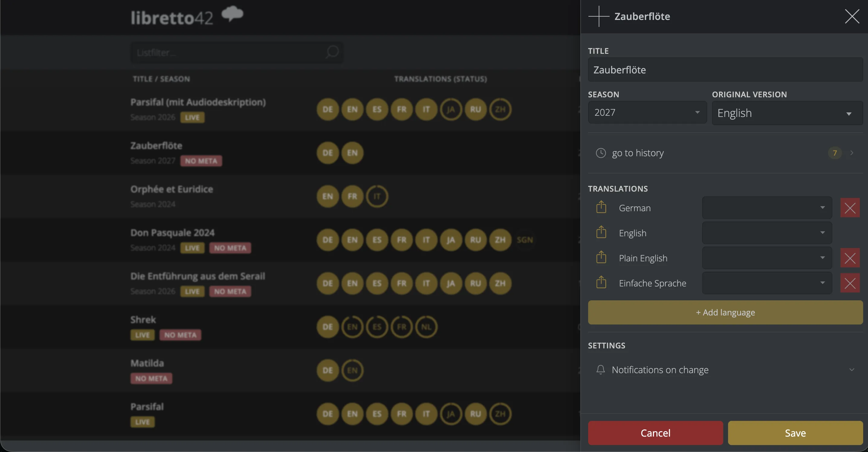Screen dimensions: 868x452
Task: Click the libretto42 logo text
Action: click(x=172, y=18)
